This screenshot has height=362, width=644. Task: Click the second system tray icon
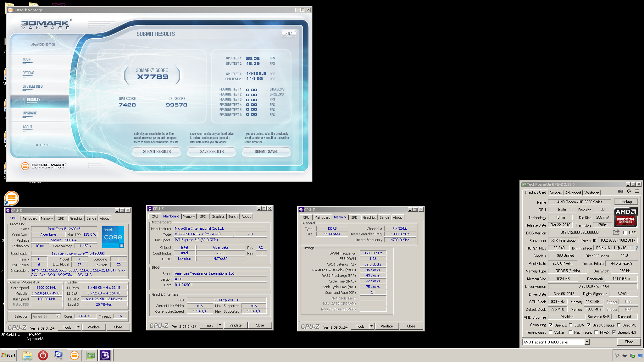[x=625, y=355]
